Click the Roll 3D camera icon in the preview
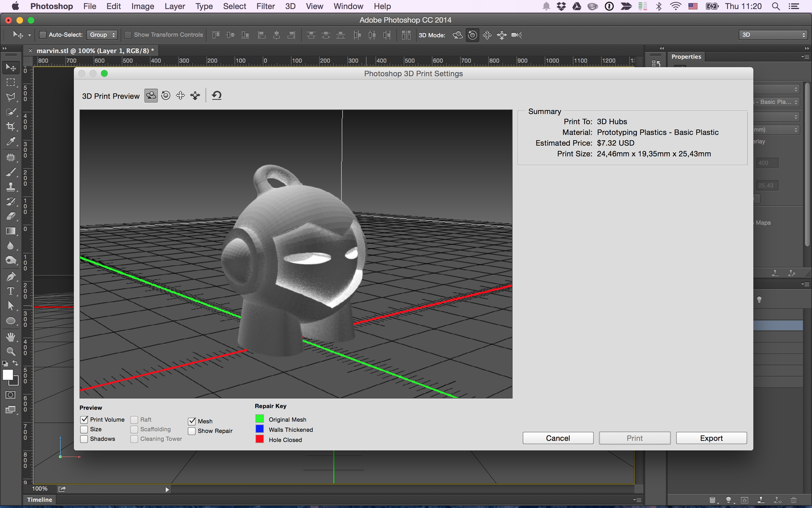 [166, 96]
